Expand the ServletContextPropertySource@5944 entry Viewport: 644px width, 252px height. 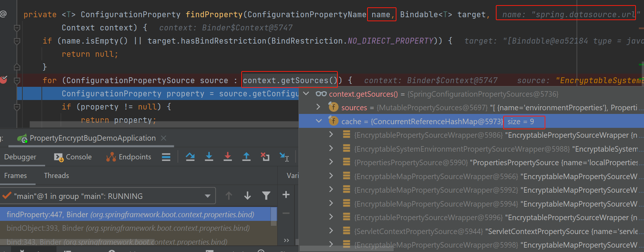point(331,231)
